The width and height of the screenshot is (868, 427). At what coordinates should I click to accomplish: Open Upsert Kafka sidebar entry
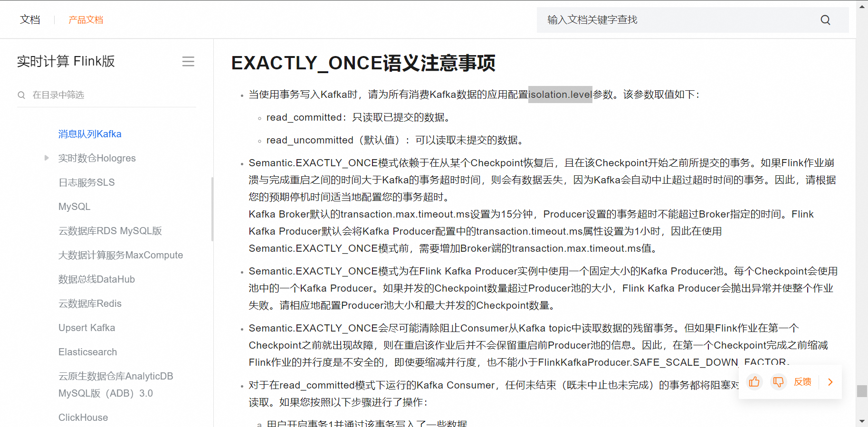pyautogui.click(x=86, y=328)
